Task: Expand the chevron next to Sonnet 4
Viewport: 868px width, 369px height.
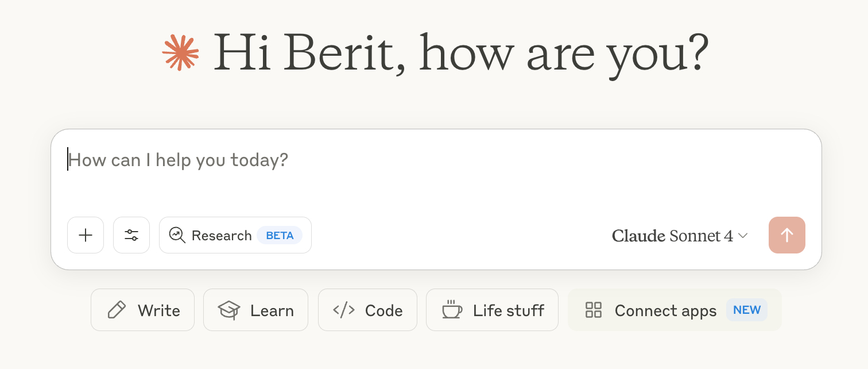Action: tap(743, 236)
